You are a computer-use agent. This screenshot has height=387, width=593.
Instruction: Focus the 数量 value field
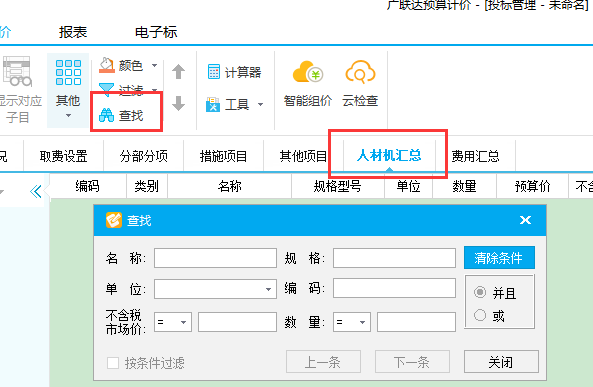[x=416, y=322]
